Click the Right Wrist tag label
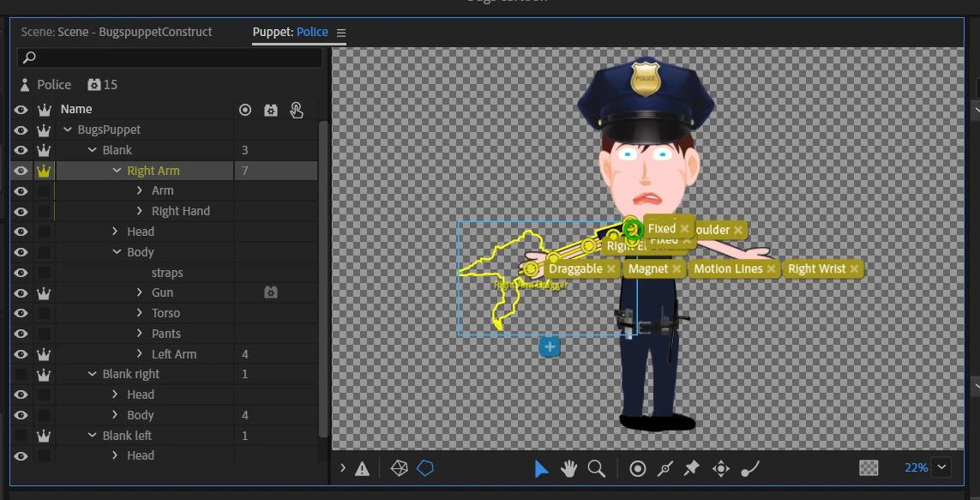The height and width of the screenshot is (500, 980). [816, 268]
